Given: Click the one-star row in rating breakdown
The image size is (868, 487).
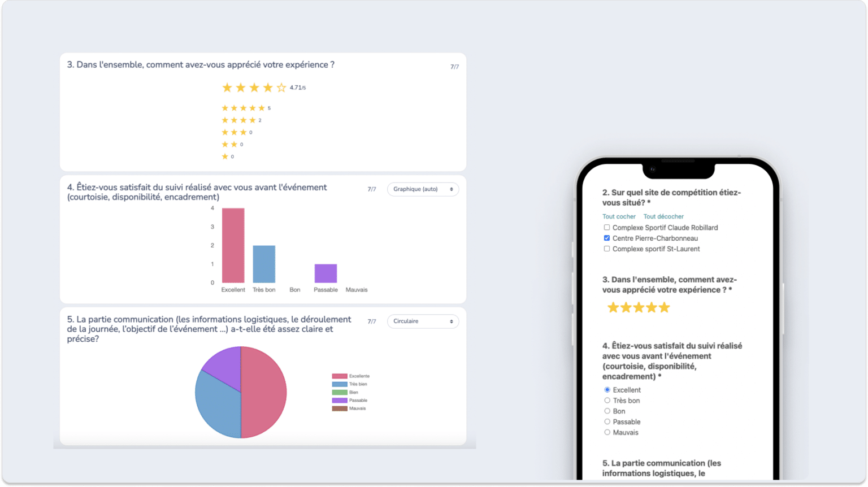Looking at the screenshot, I should pyautogui.click(x=228, y=156).
